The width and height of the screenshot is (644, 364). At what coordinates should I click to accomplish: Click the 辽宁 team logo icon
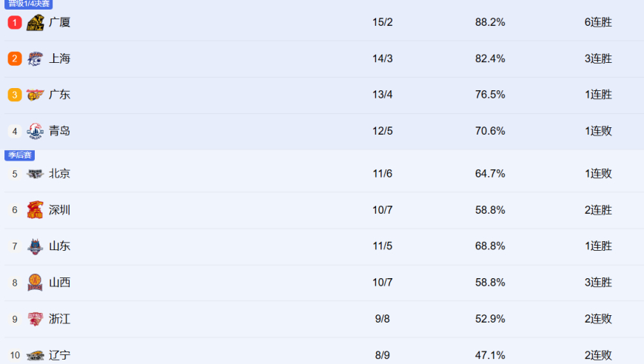tap(36, 355)
